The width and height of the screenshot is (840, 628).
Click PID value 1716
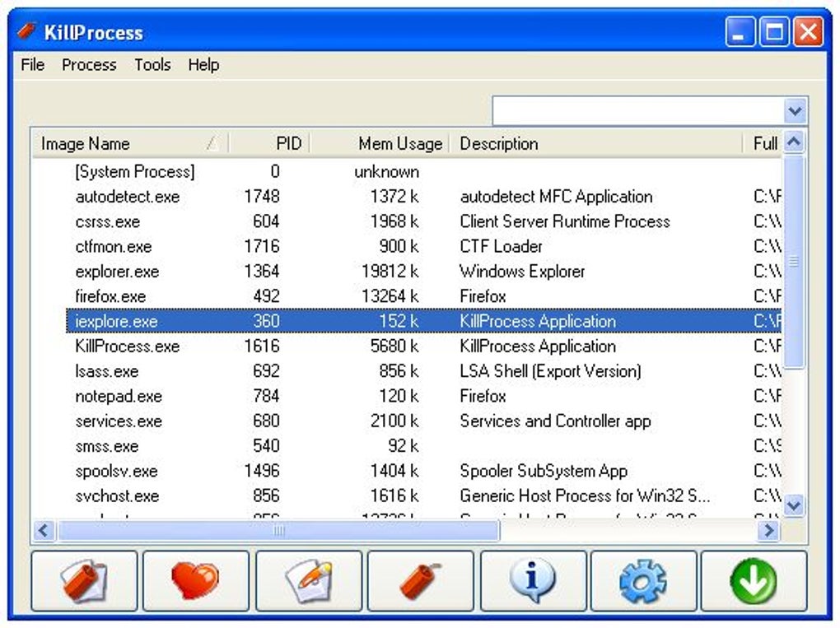pyautogui.click(x=262, y=246)
